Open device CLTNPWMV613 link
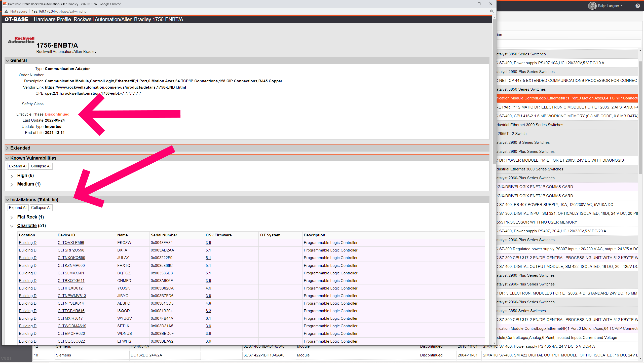Viewport: 644px width, 363px height. (x=72, y=296)
